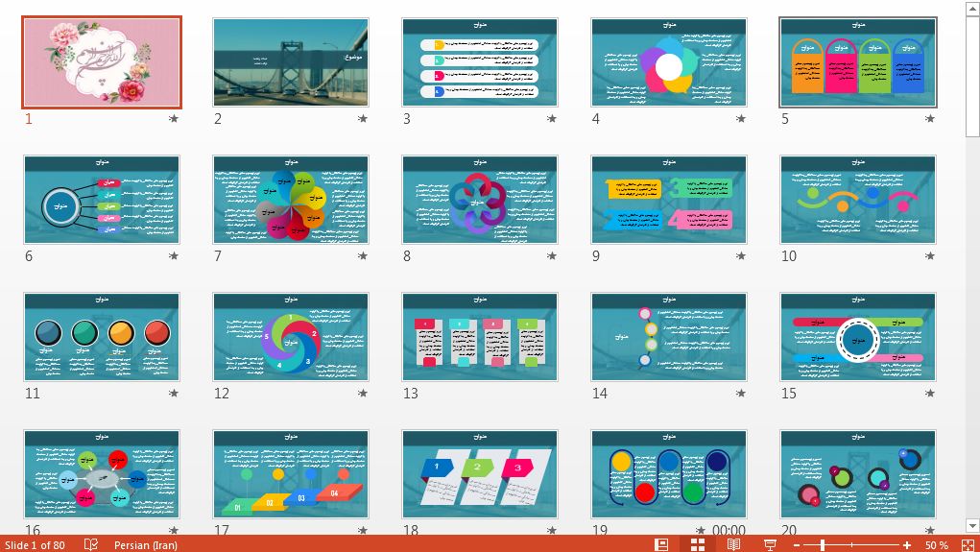This screenshot has height=552, width=980.
Task: Select slide 5 with four colored tabs
Action: (x=858, y=62)
